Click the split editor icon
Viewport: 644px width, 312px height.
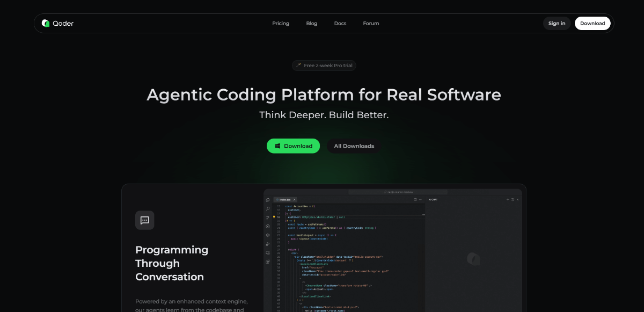[x=415, y=200]
